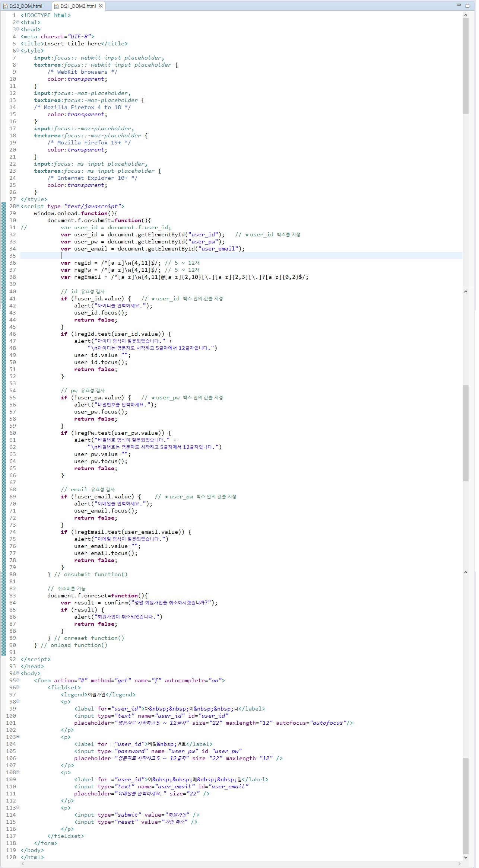Click the horizontal scrollbar left arrow
479x868 pixels.
pyautogui.click(x=23, y=864)
